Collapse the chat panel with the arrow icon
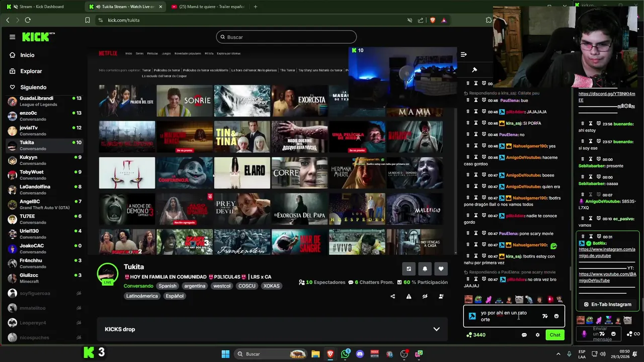 tap(464, 54)
